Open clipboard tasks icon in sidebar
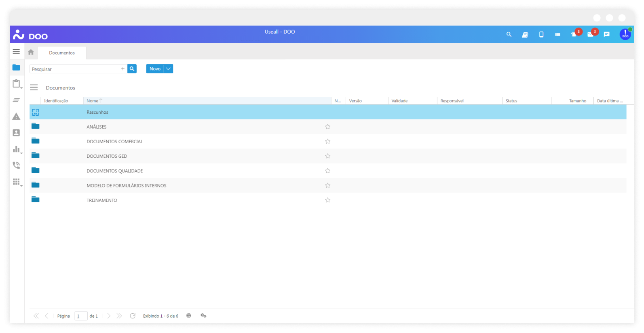 (x=16, y=84)
